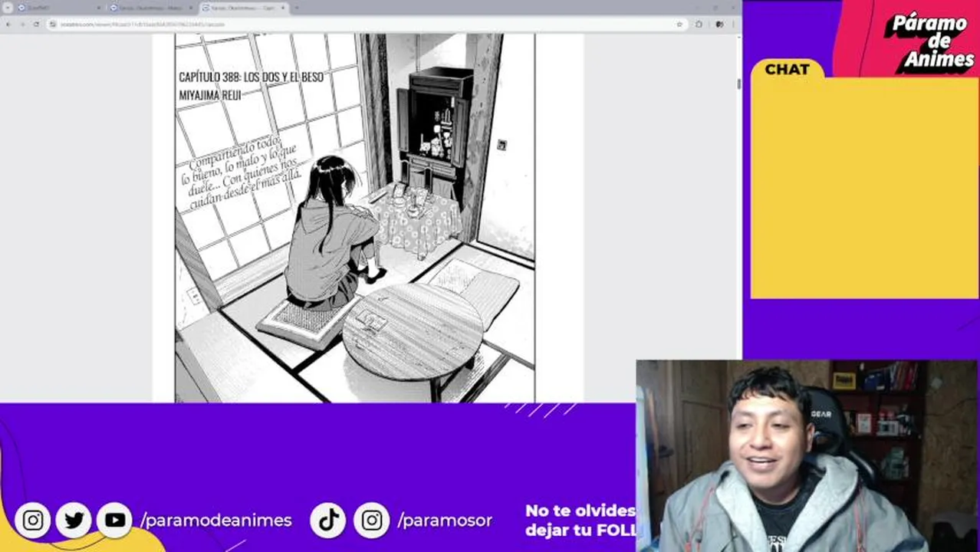Select the active third browser tab

pos(244,8)
